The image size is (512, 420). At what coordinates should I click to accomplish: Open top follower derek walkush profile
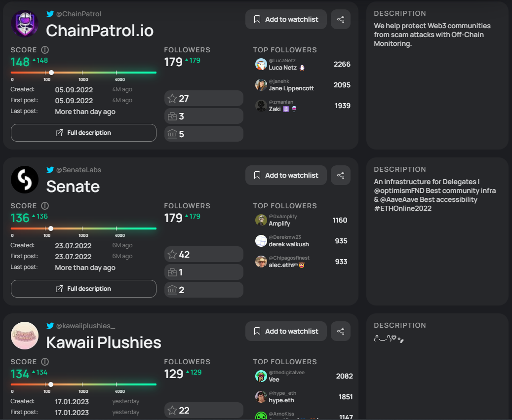[289, 244]
